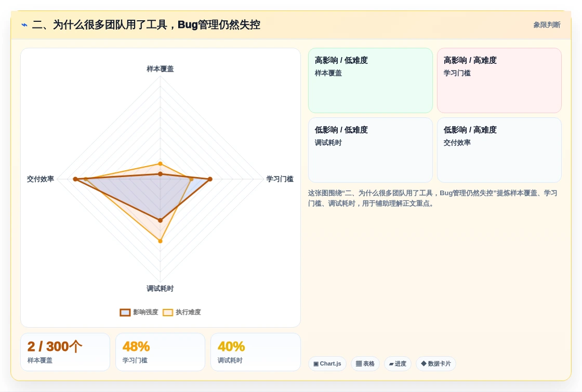Image resolution: width=582 pixels, height=392 pixels.
Task: Click the blue lightning icon beside the title
Action: pyautogui.click(x=24, y=25)
